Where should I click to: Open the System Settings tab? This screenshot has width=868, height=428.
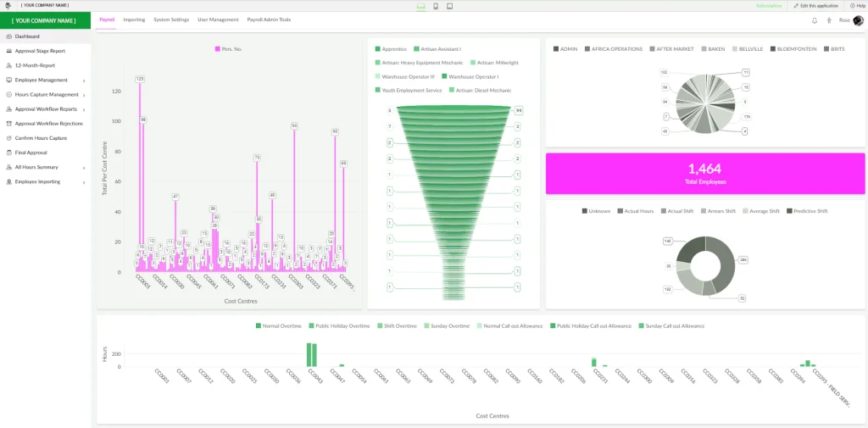(171, 19)
